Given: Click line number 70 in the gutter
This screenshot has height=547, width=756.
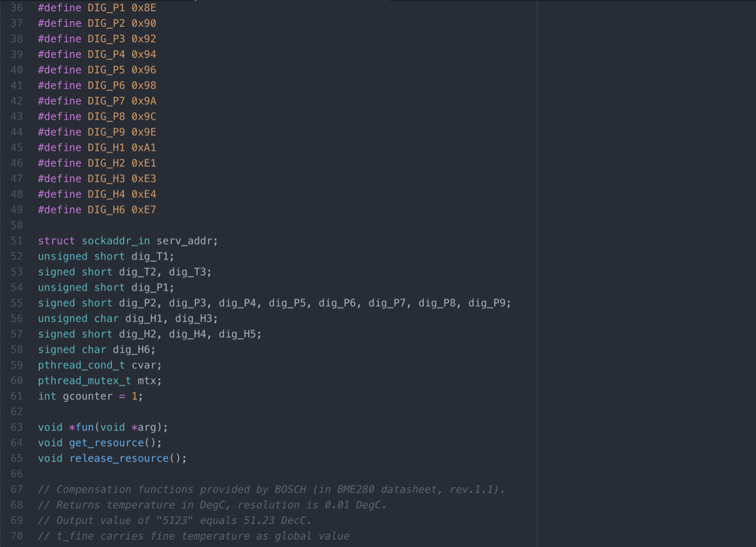Looking at the screenshot, I should 16,536.
